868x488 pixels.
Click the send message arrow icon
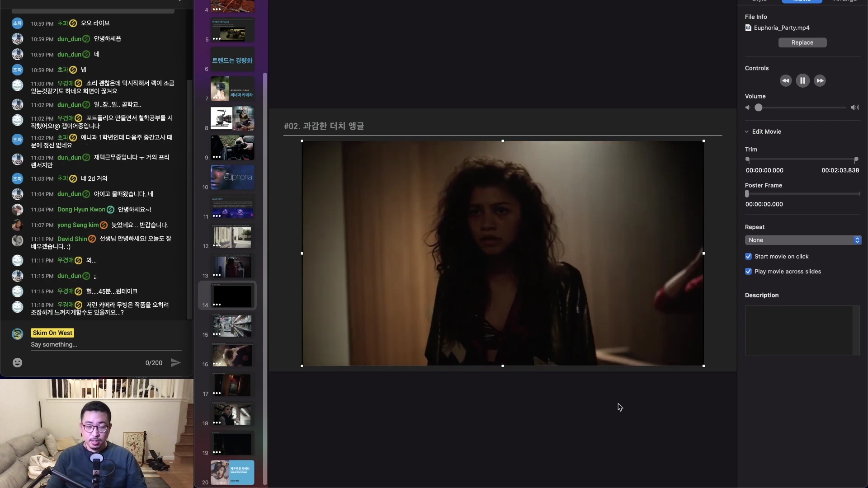(175, 363)
